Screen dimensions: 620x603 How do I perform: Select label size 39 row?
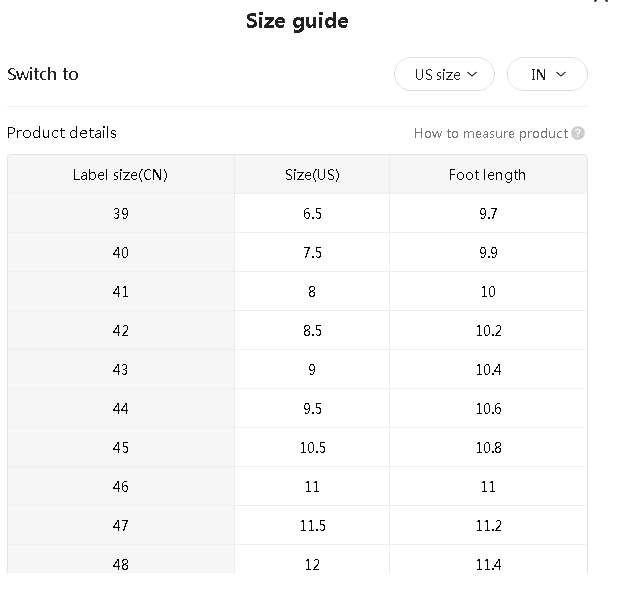[120, 214]
